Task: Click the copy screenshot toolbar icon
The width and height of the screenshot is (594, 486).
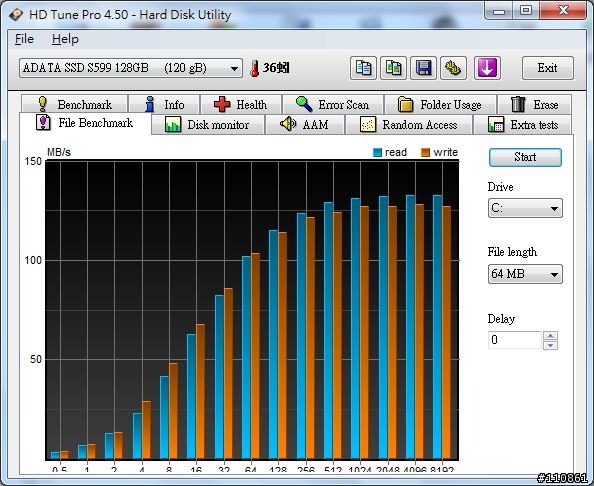Action: click(x=393, y=68)
